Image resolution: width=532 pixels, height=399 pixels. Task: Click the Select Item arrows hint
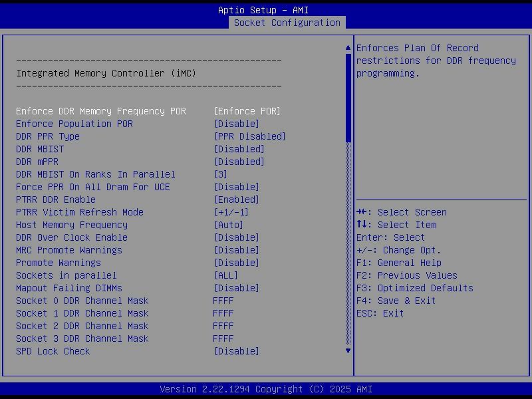coord(396,225)
